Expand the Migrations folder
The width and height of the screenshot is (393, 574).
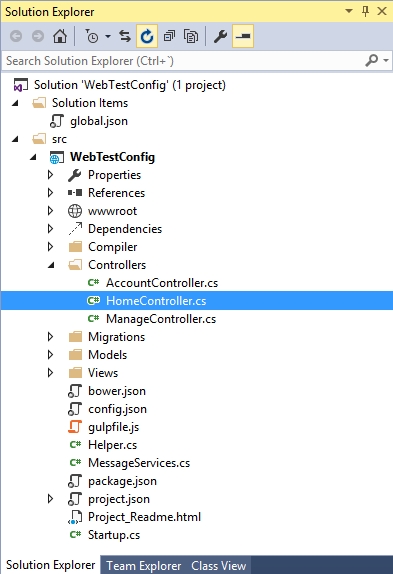[50, 337]
